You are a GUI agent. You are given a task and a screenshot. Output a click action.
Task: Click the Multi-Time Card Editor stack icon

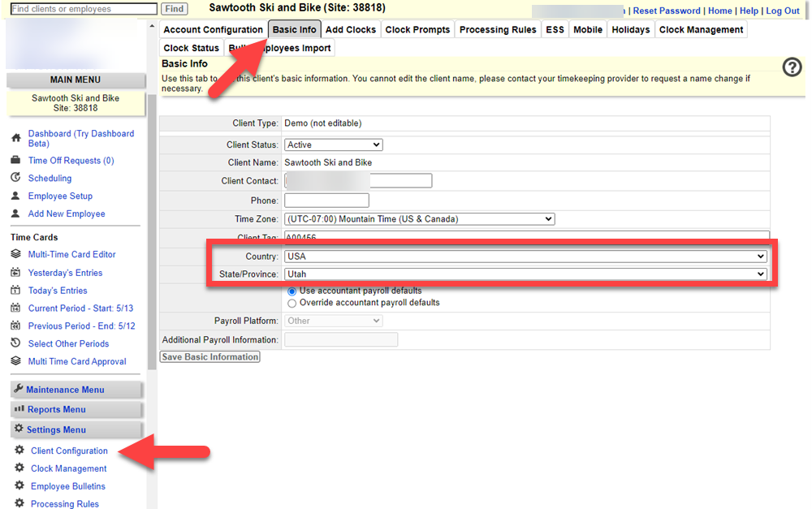(15, 254)
